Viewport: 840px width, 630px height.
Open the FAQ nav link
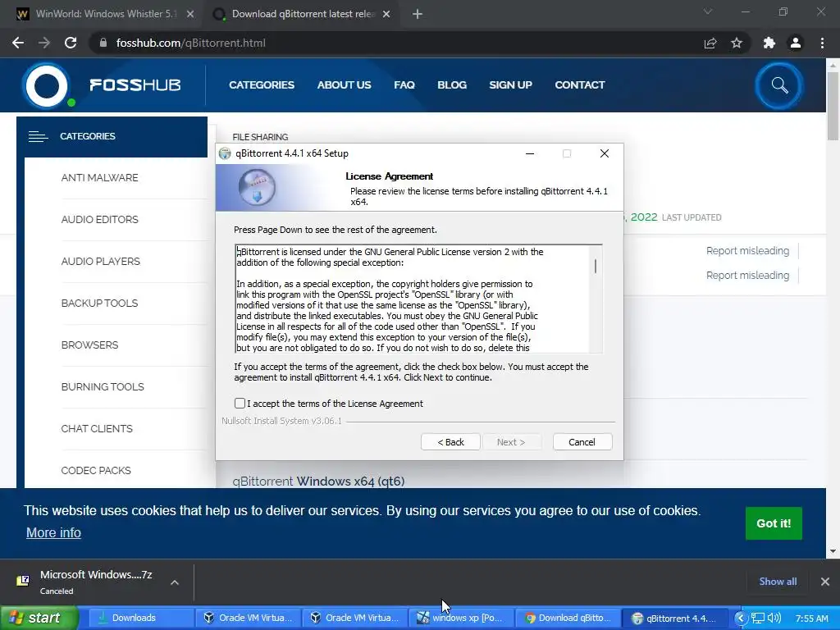point(404,84)
